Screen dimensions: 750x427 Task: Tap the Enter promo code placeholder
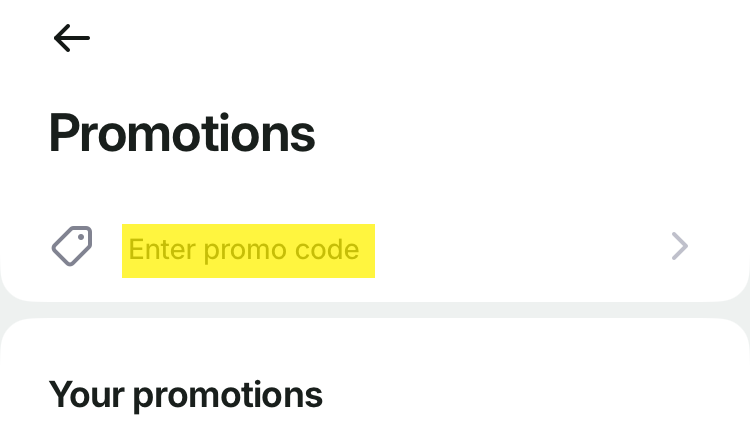tap(246, 249)
